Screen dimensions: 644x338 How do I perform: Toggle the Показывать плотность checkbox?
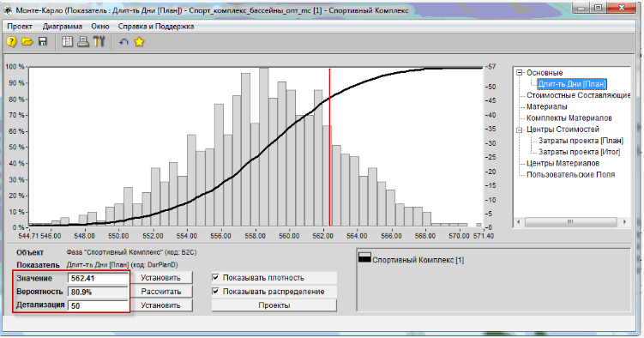pos(215,278)
